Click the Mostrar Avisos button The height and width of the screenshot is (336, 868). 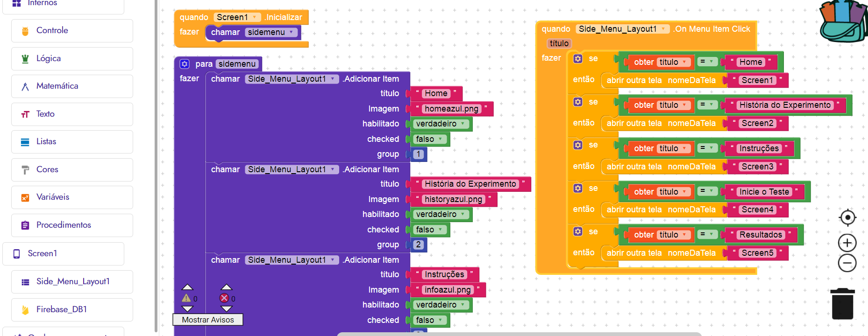pos(208,320)
